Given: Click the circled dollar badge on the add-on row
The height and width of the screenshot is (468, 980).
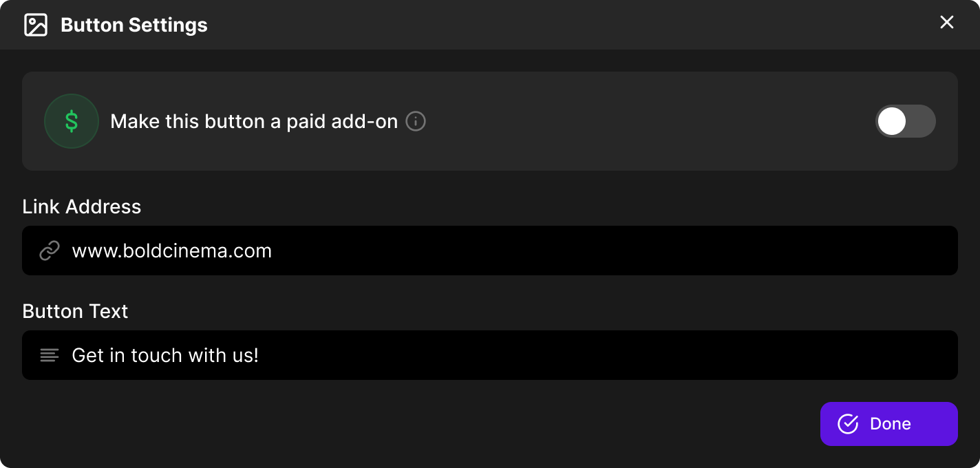Looking at the screenshot, I should point(72,121).
